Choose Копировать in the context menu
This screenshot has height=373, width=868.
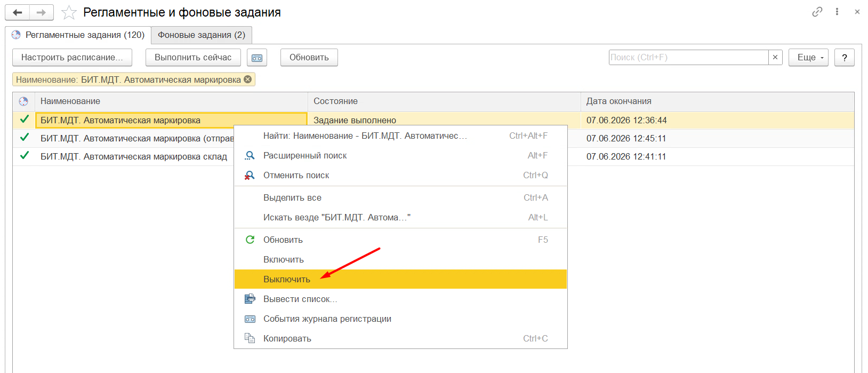[x=400, y=338]
